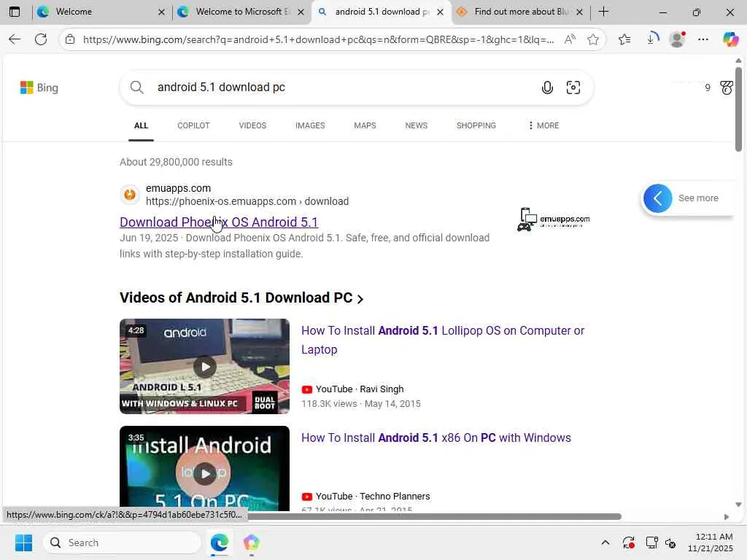
Task: Click the Bing logo
Action: pos(39,87)
